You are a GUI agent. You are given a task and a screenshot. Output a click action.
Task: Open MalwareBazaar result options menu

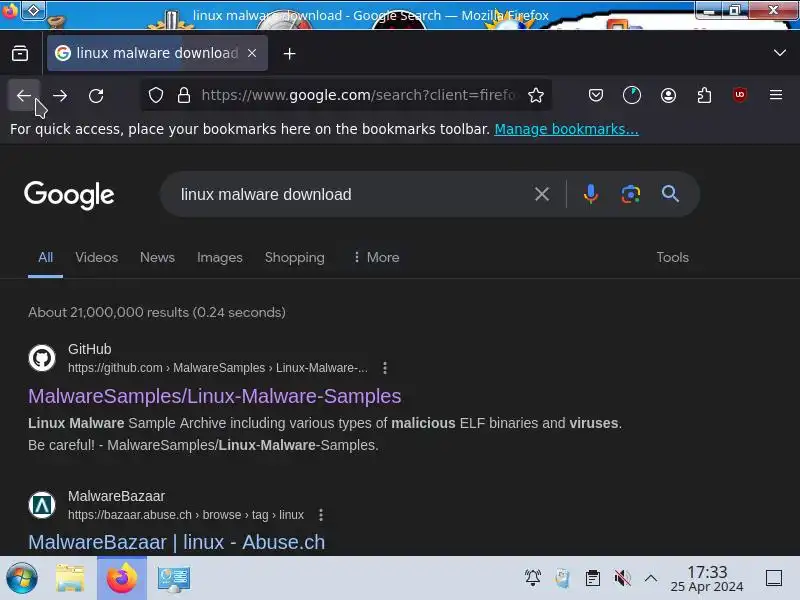click(x=321, y=515)
